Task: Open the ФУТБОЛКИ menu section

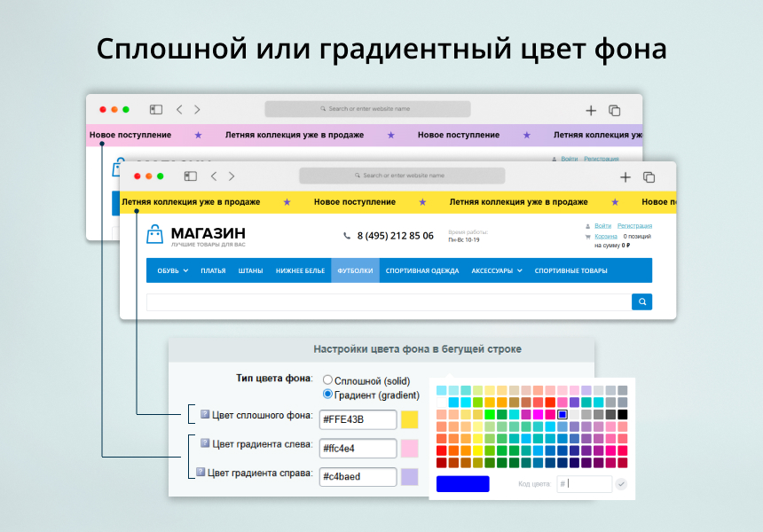Action: (x=355, y=270)
